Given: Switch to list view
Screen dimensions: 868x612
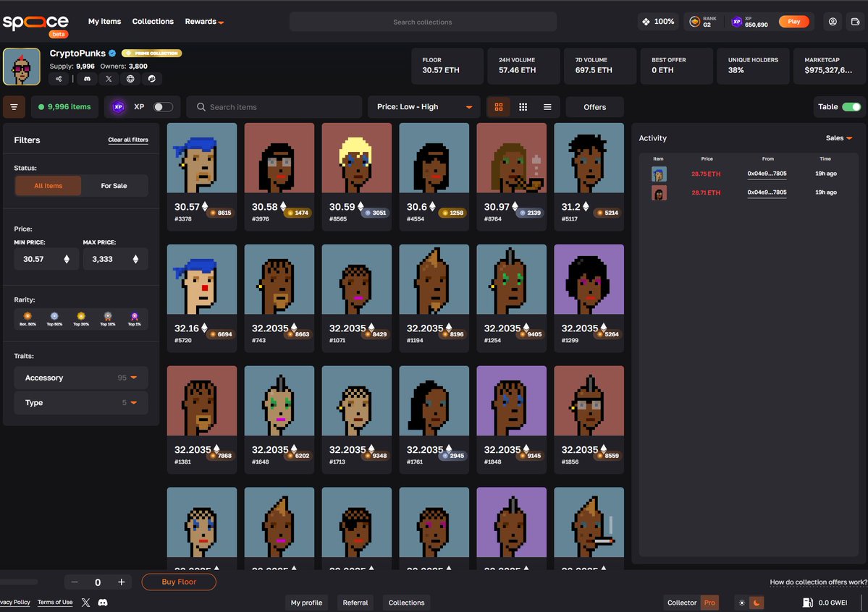Looking at the screenshot, I should click(547, 106).
